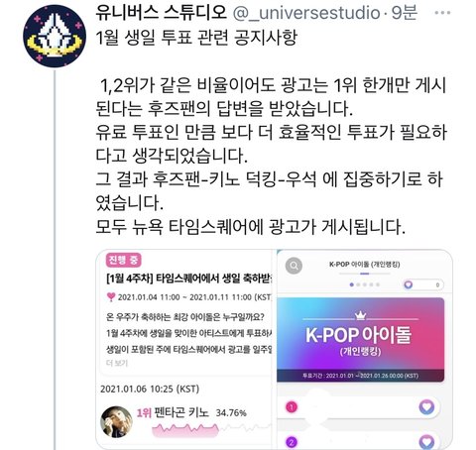Click the pink heart before voting dates
This screenshot has width=476, height=450.
coord(111,297)
